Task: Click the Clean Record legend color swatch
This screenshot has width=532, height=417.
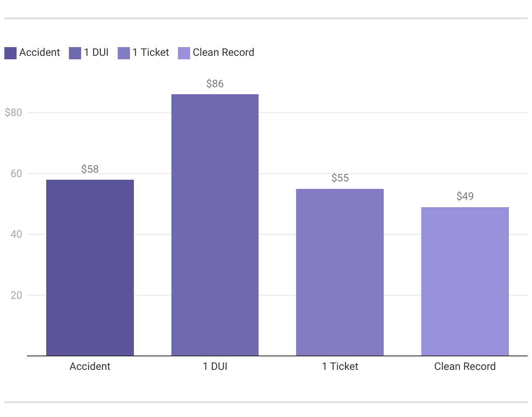Action: (x=184, y=53)
